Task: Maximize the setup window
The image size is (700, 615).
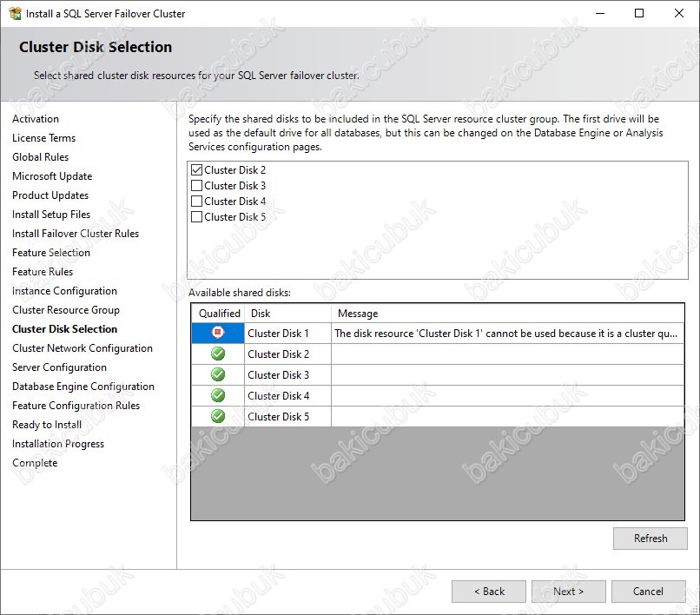Action: click(639, 13)
